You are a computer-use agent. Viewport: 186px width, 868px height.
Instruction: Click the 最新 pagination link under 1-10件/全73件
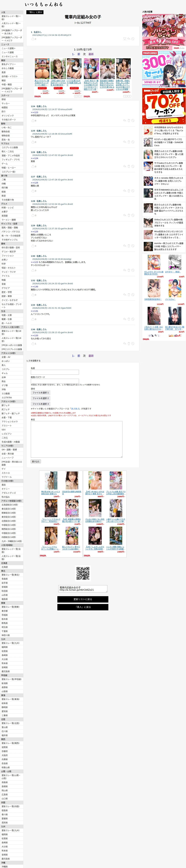(x=91, y=54)
